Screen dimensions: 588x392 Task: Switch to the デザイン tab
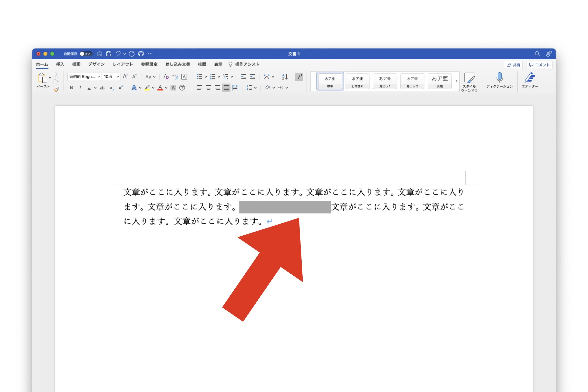point(96,64)
